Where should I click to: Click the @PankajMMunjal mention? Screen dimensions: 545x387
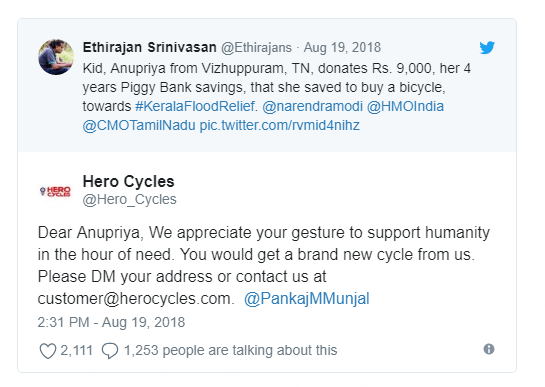pyautogui.click(x=307, y=299)
